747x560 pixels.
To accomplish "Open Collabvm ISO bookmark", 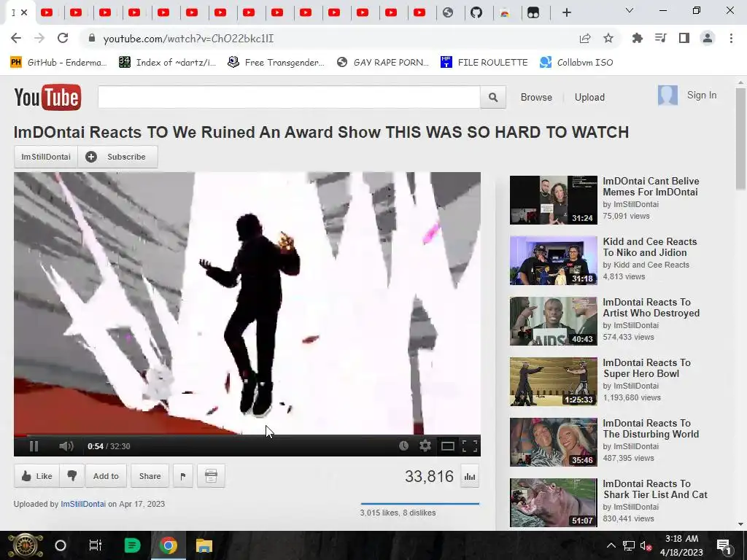I will coord(576,63).
